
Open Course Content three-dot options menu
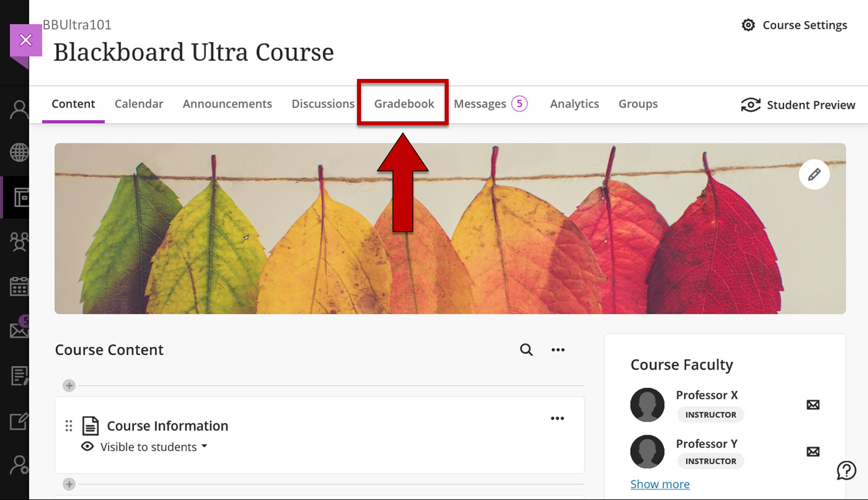click(558, 350)
